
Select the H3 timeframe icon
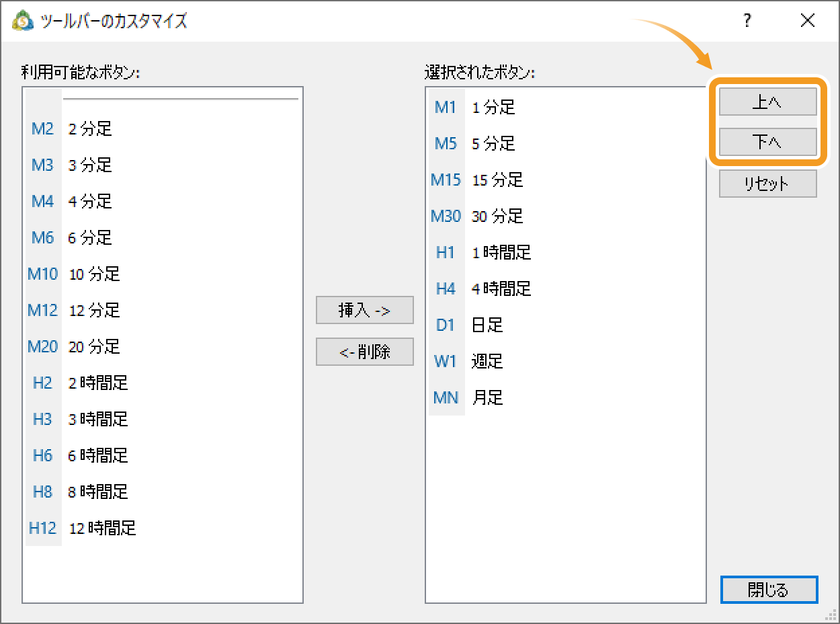click(x=42, y=420)
